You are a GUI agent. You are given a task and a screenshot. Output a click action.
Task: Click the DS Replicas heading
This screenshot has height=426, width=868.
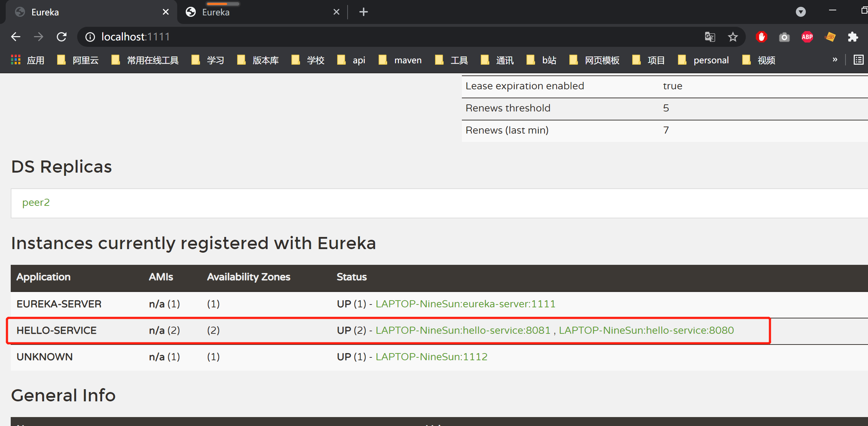[x=61, y=167]
